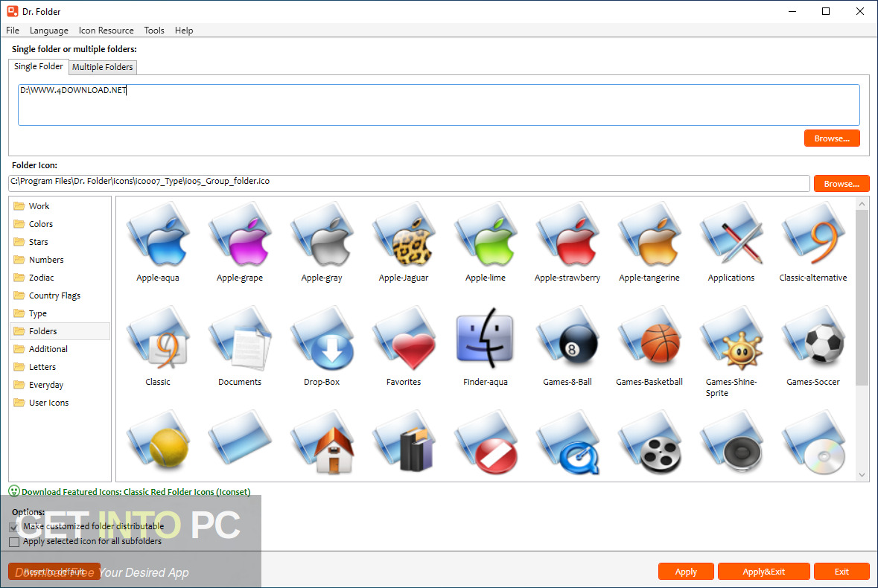The height and width of the screenshot is (588, 878).
Task: Open the Country Flags category
Action: [x=60, y=295]
